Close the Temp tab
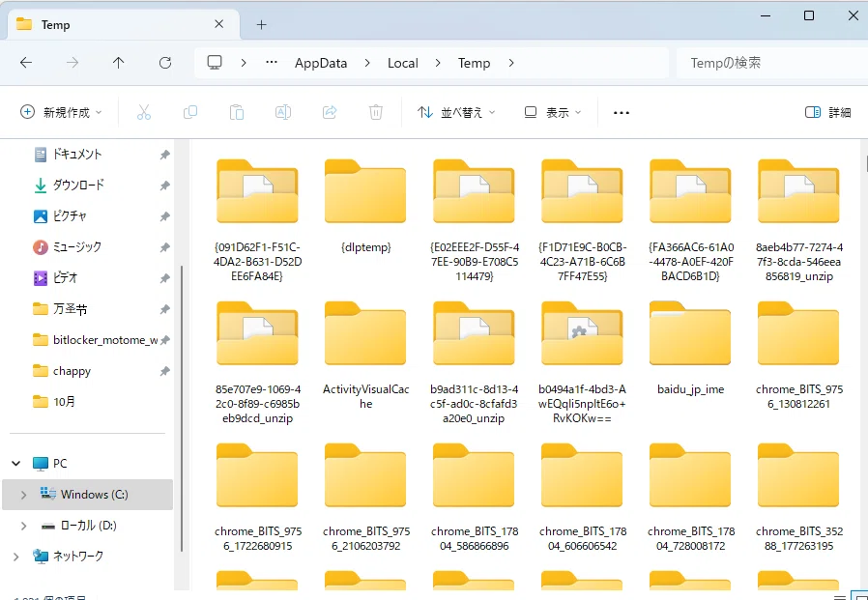 pos(219,24)
